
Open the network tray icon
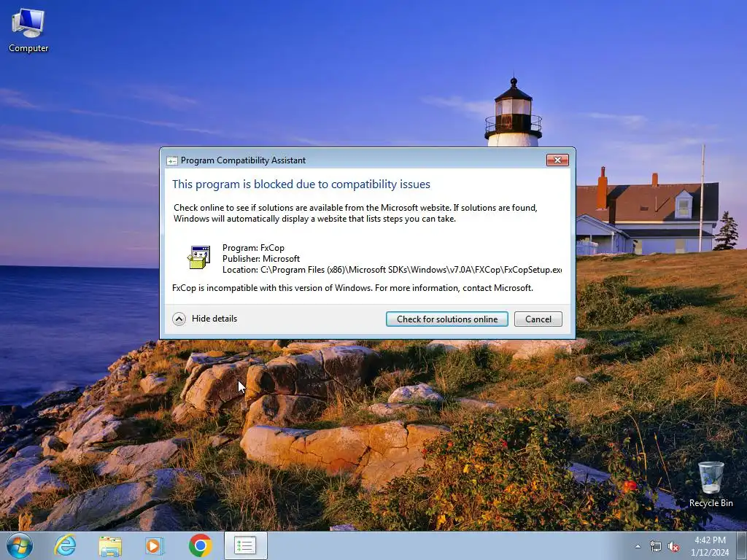(x=656, y=546)
